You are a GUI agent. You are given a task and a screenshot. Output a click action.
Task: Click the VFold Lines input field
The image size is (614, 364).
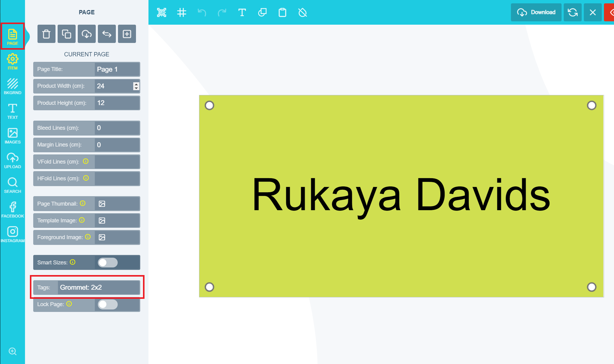tap(117, 162)
